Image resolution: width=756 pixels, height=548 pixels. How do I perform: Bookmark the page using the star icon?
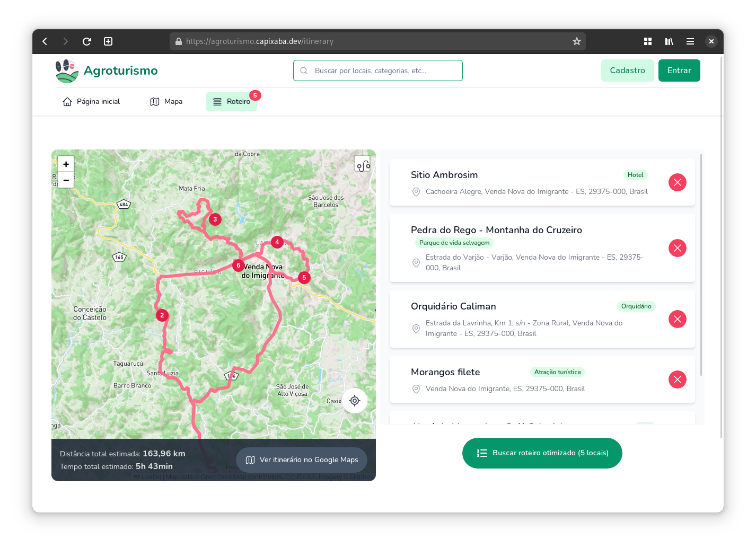pyautogui.click(x=577, y=41)
